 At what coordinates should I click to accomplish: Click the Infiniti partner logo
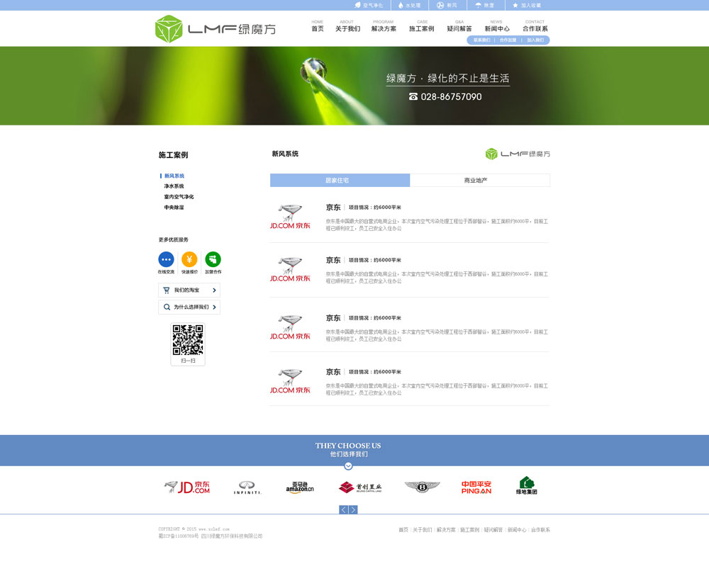tap(247, 487)
